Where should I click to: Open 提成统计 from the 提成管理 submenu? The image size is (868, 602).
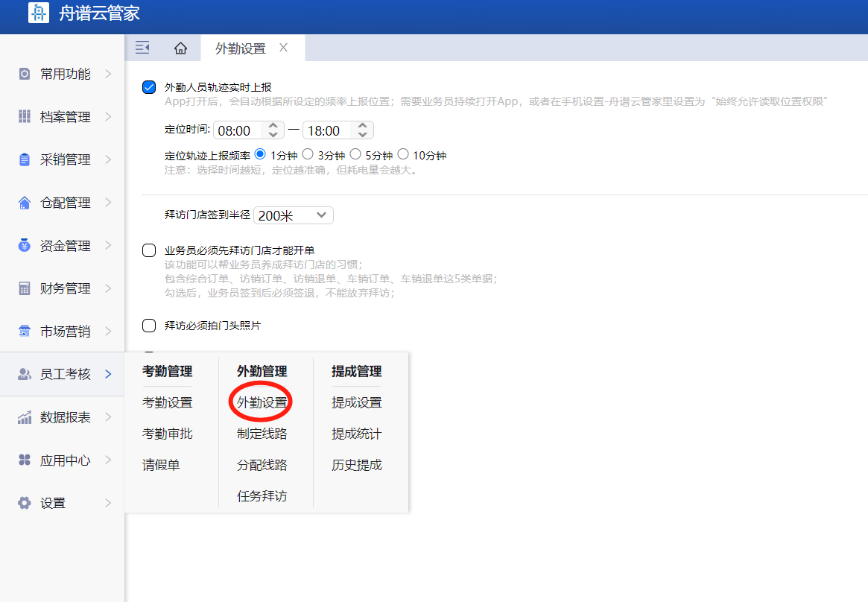pyautogui.click(x=356, y=434)
